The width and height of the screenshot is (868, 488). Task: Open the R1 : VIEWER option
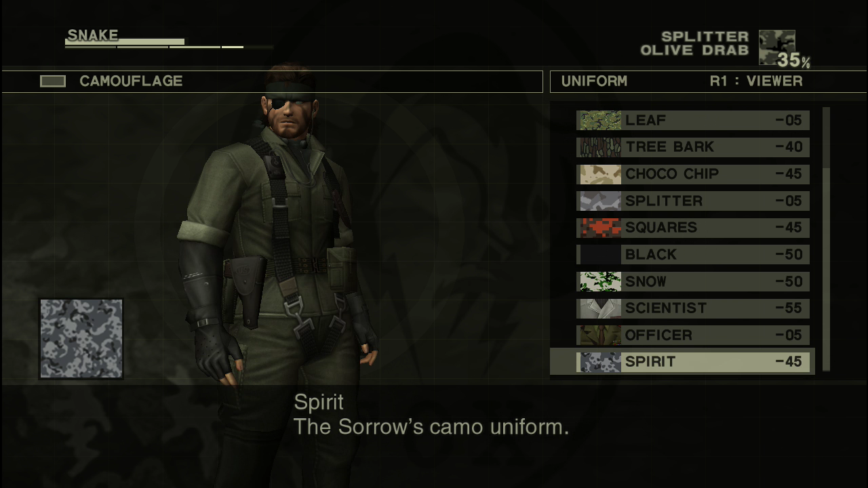click(756, 81)
